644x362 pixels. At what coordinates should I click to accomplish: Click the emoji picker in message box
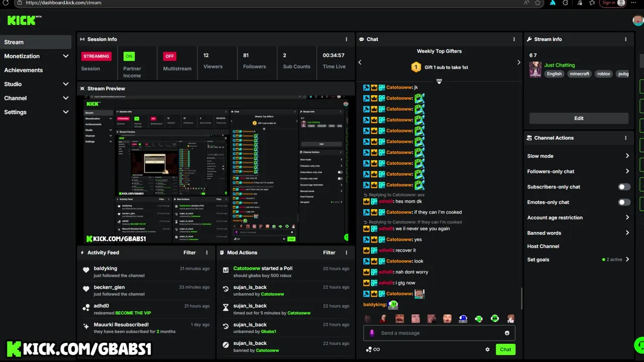[507, 333]
